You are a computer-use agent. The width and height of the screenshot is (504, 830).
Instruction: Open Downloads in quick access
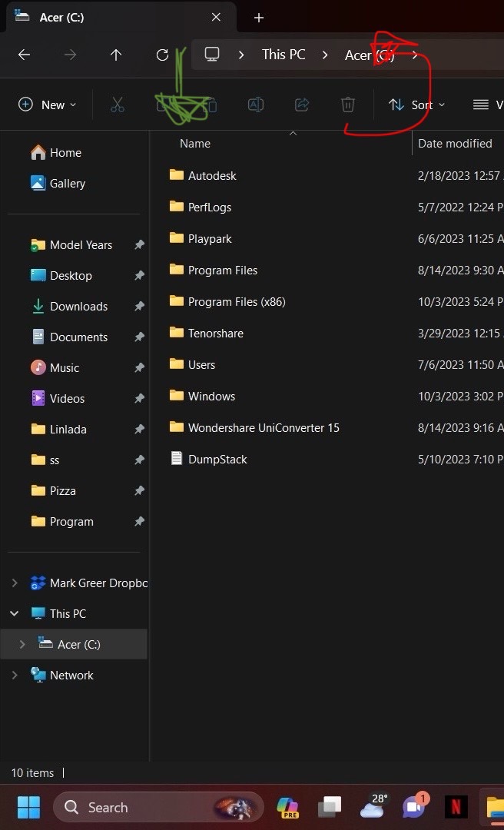click(69, 307)
